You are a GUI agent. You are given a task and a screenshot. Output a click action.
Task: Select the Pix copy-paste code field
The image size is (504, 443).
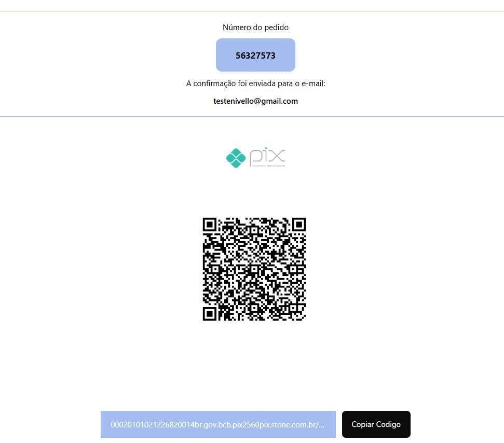(218, 424)
